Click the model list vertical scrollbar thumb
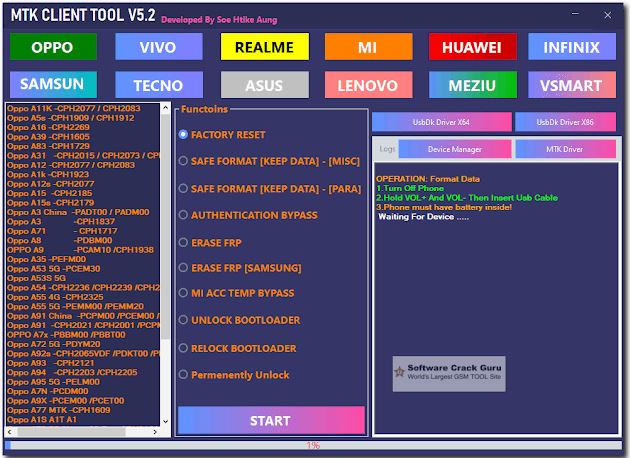630x458 pixels. tap(165, 226)
